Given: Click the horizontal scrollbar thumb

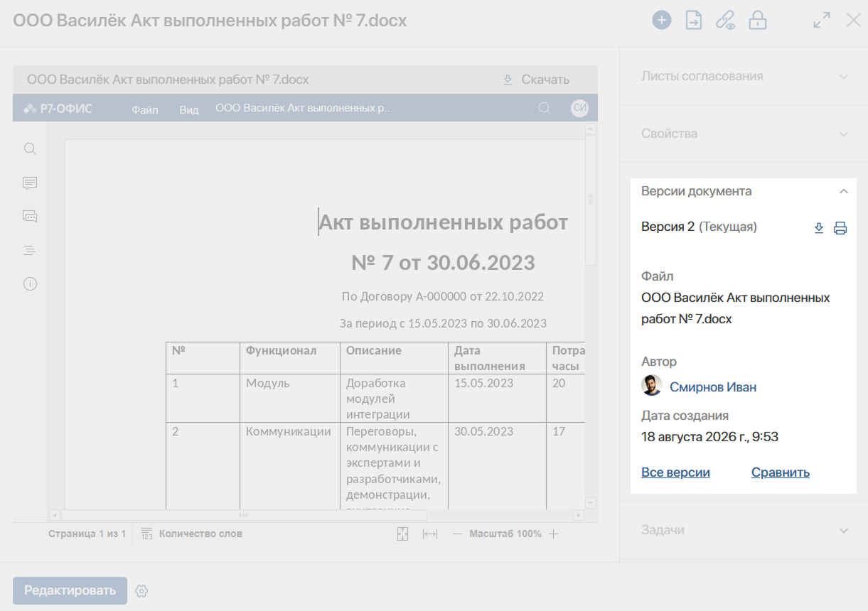Looking at the screenshot, I should point(244,515).
